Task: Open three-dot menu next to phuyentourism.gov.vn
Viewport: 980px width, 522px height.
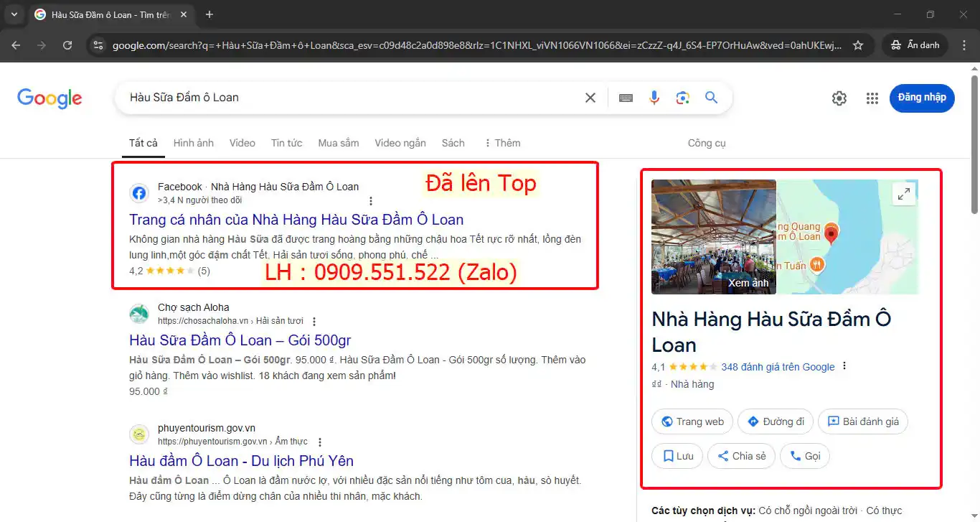Action: click(320, 442)
